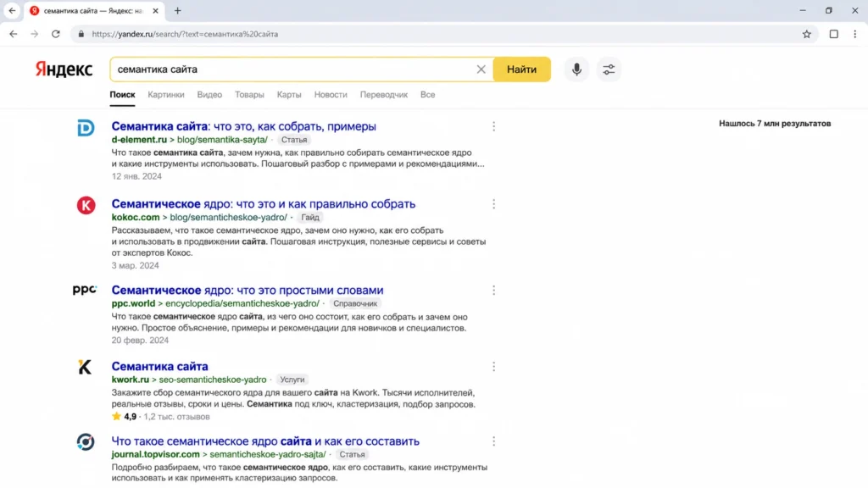Open 'Семантика сайта: что это, как собрать' result
This screenshot has height=488, width=868.
click(x=243, y=126)
